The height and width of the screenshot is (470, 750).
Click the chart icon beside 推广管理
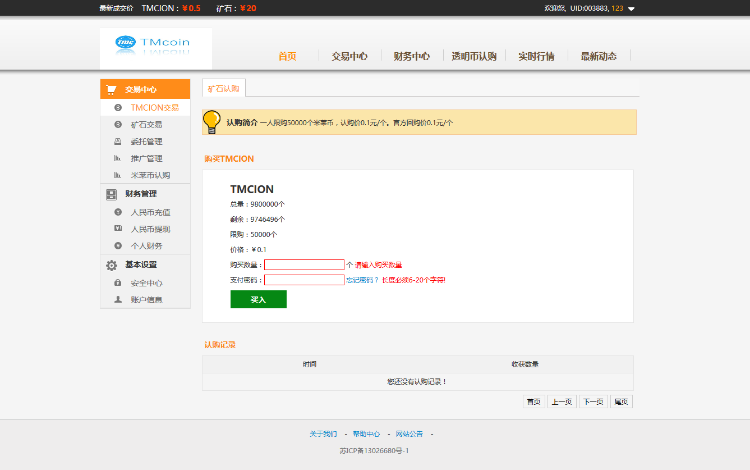coord(117,158)
